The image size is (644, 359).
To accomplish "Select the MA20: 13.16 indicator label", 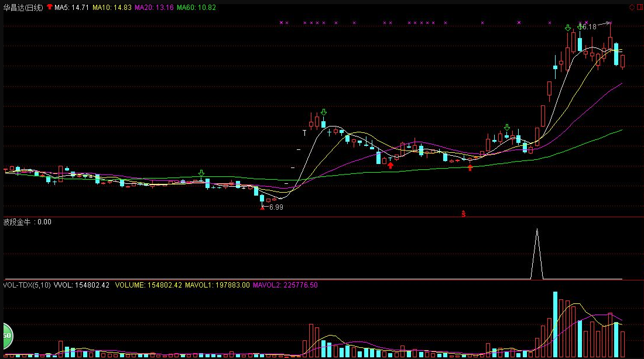I will [154, 8].
